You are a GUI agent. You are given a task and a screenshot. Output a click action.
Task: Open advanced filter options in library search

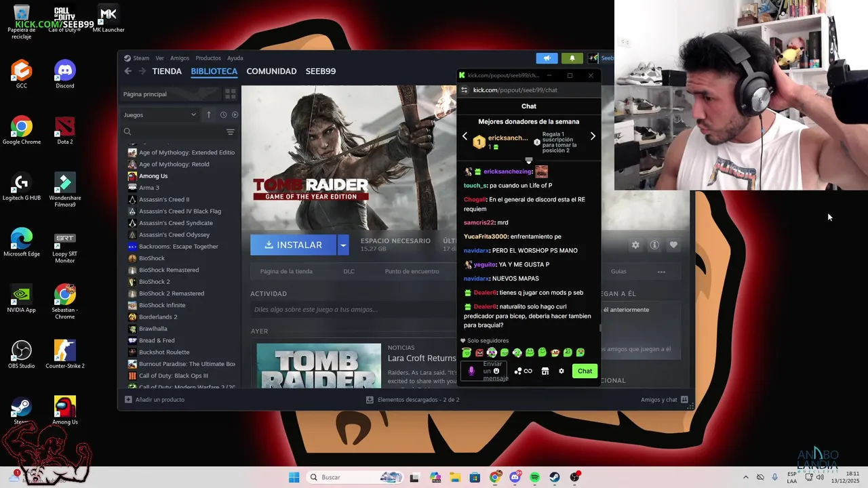(x=231, y=132)
